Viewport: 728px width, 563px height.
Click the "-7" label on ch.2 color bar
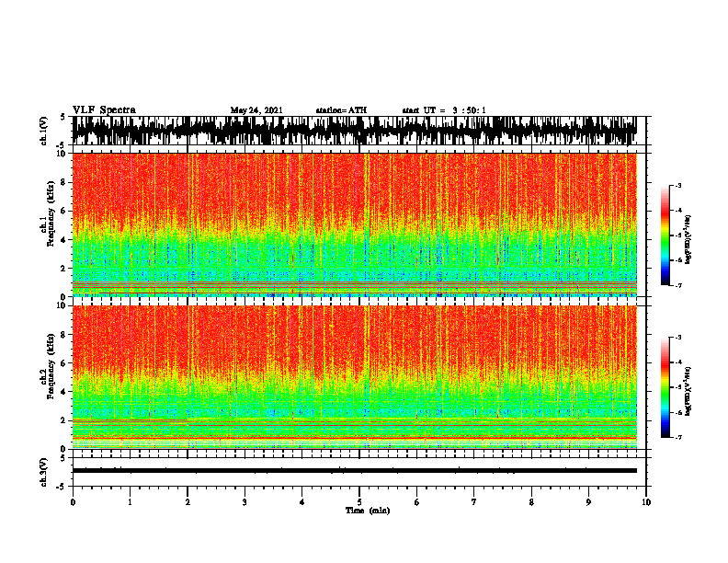pos(677,438)
